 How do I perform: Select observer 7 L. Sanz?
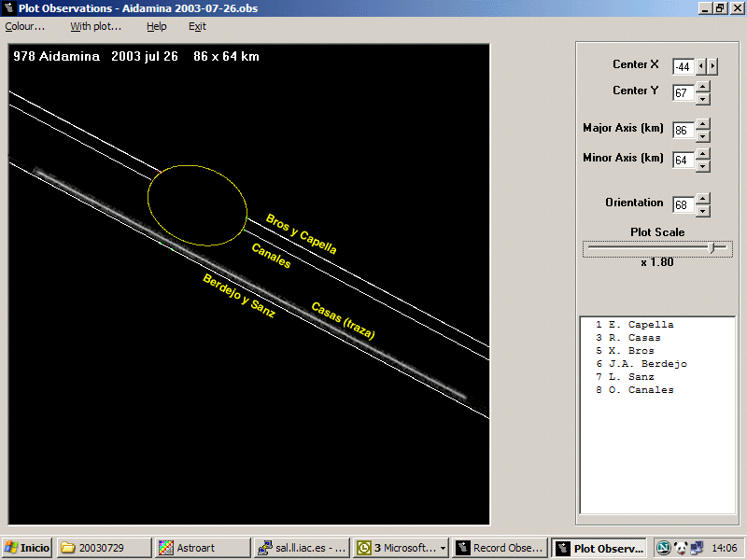tap(625, 377)
